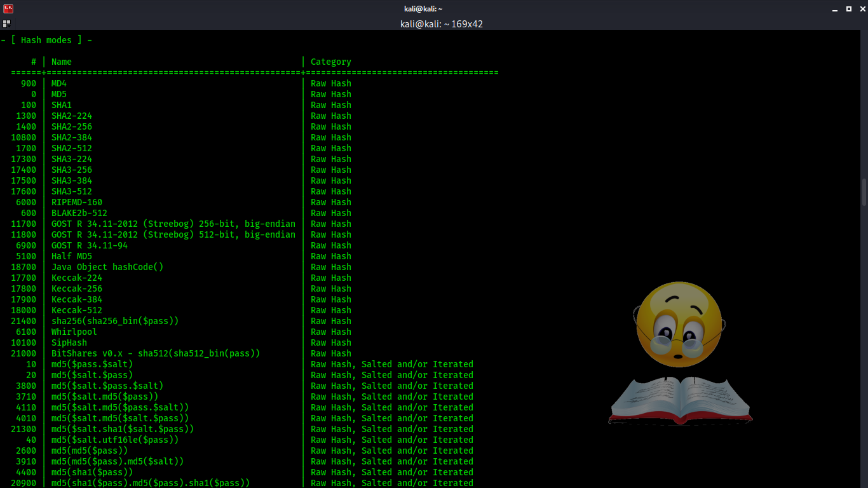868x488 pixels.
Task: Select the MD5 hash mode line
Action: coord(59,94)
